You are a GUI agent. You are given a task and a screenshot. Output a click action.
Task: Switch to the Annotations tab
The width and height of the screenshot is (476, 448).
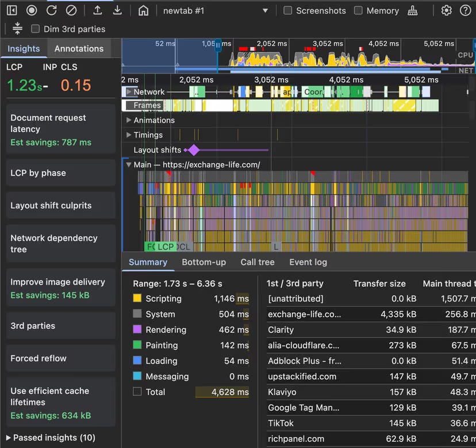coord(79,49)
